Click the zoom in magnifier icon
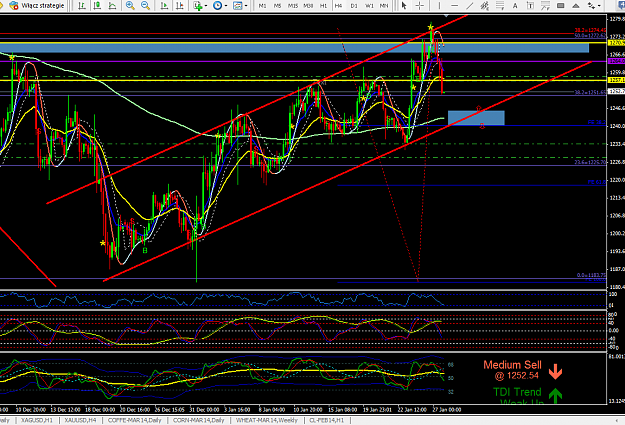 pos(130,6)
